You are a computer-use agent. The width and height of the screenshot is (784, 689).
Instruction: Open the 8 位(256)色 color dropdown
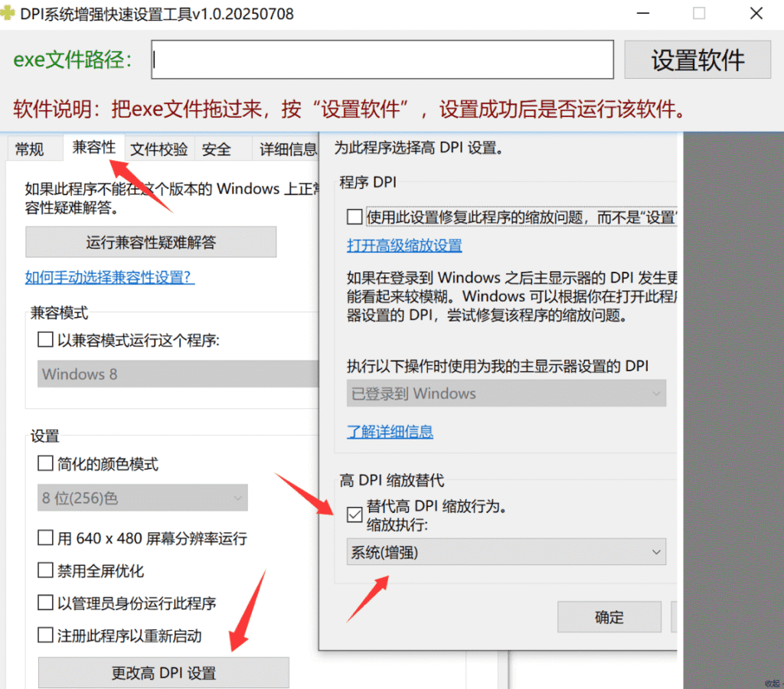click(142, 498)
